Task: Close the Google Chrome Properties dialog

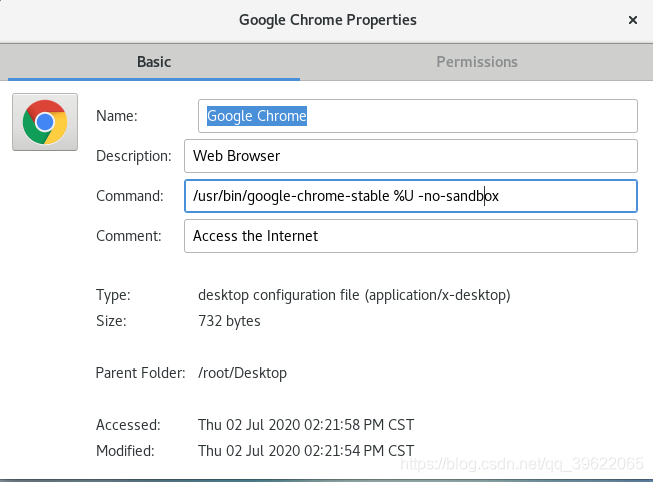Action: (633, 20)
